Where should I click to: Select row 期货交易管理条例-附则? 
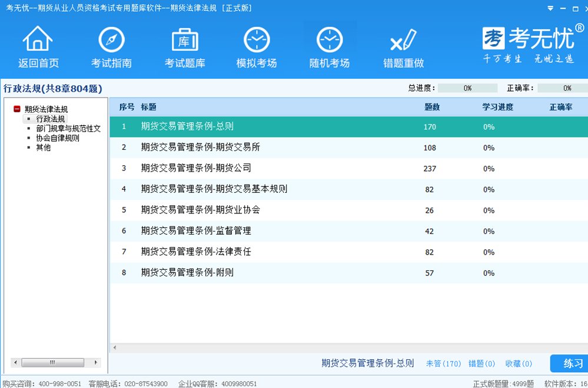point(349,273)
